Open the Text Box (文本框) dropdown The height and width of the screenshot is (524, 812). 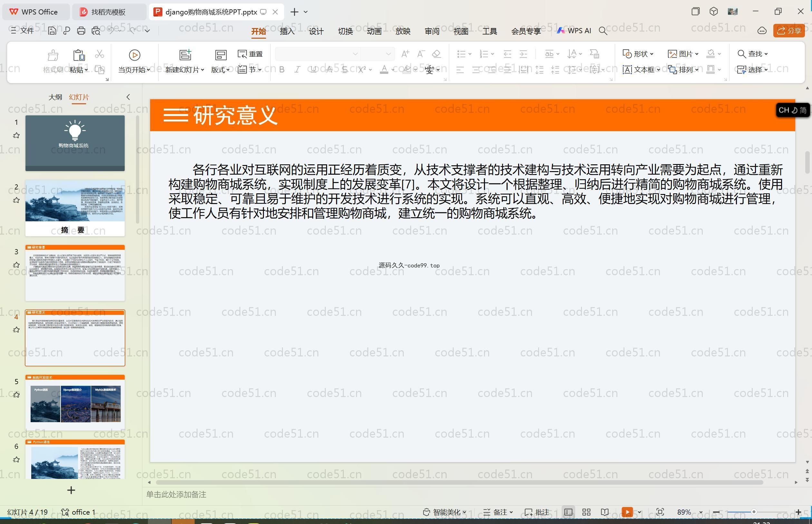pyautogui.click(x=641, y=70)
